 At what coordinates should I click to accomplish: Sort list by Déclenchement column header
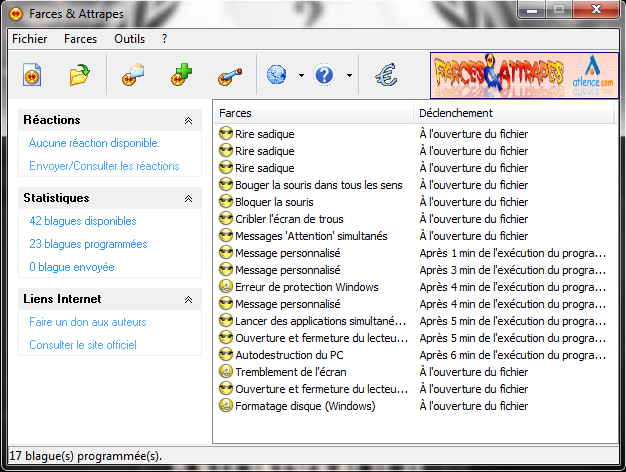[x=513, y=113]
